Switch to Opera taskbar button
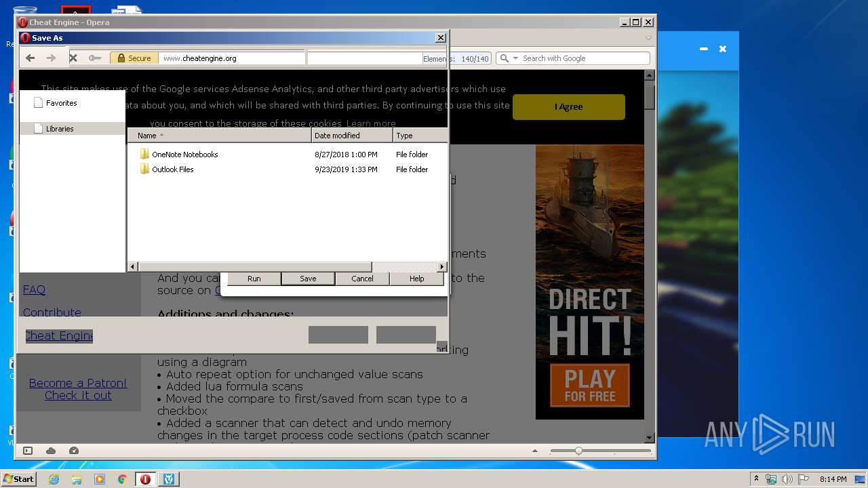Screen dimensions: 868x488 [x=145, y=479]
